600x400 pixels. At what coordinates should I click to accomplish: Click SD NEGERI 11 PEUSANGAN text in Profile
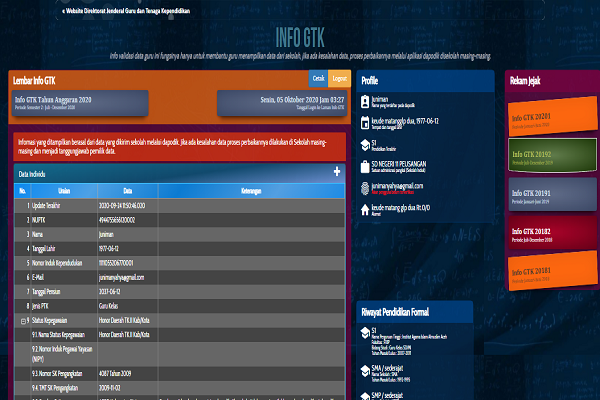click(x=399, y=164)
